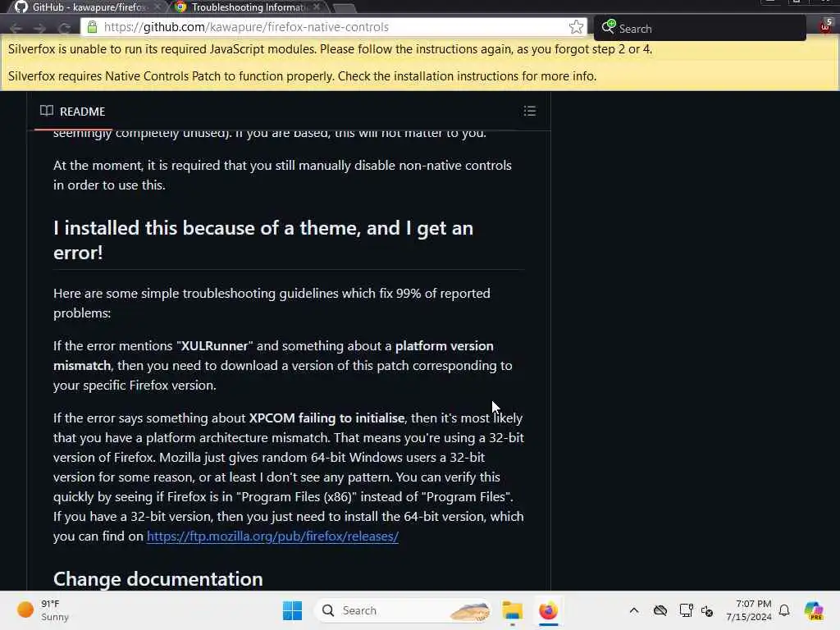Open File Explorer from the taskbar
Image resolution: width=840 pixels, height=630 pixels.
point(512,610)
